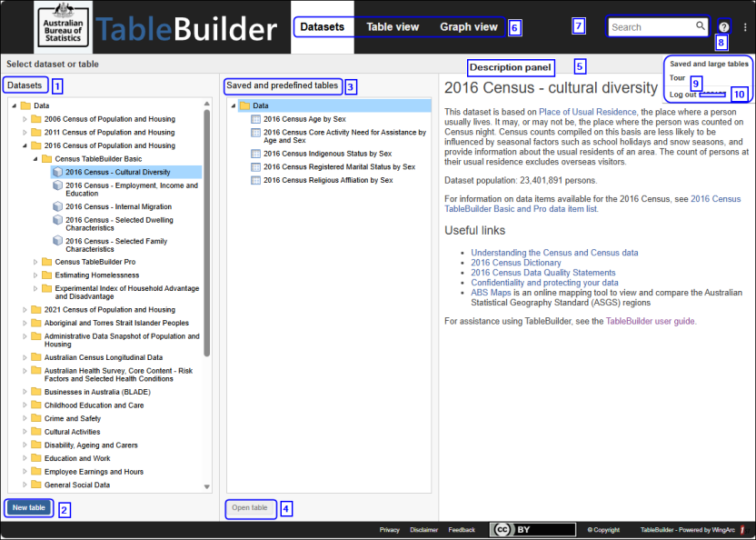Click the Creative Commons BY badge

(x=532, y=529)
